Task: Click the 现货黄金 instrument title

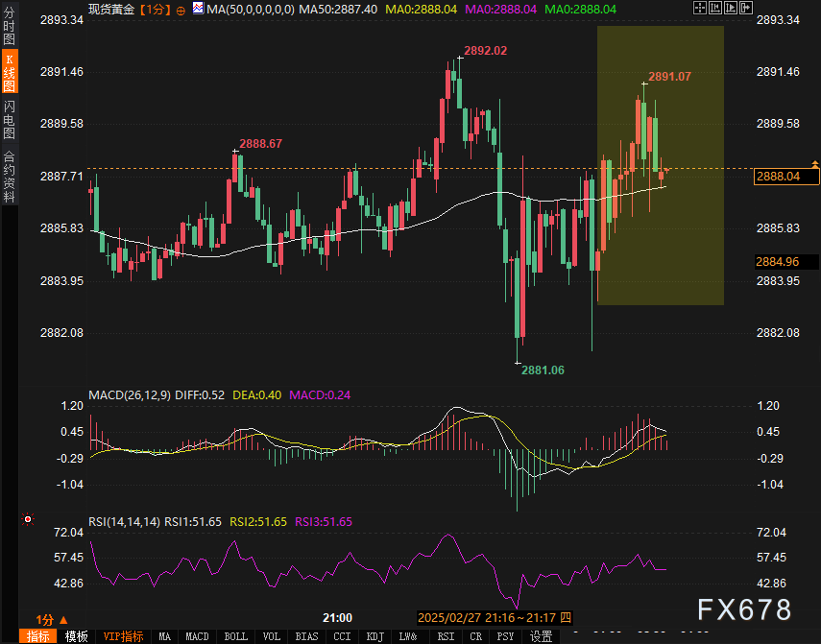Action: point(111,10)
